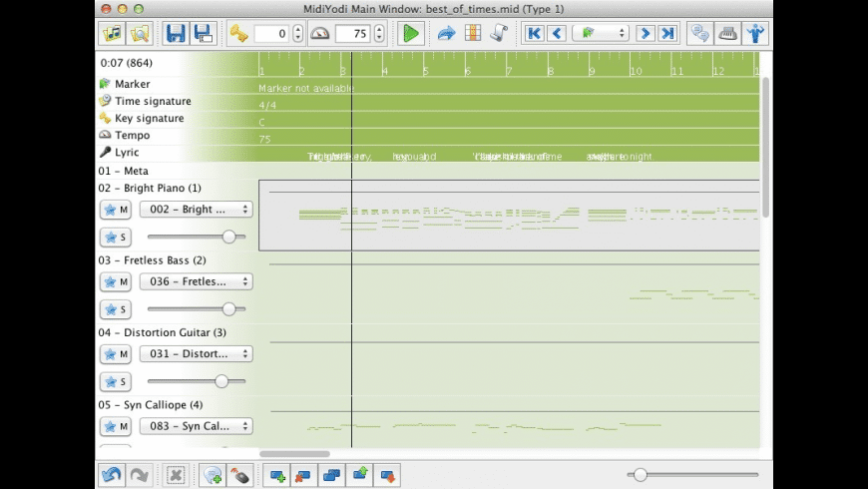Viewport: 868px width, 489px height.
Task: Open the 083 - Syn Cal instrument dropdown
Action: tap(197, 426)
